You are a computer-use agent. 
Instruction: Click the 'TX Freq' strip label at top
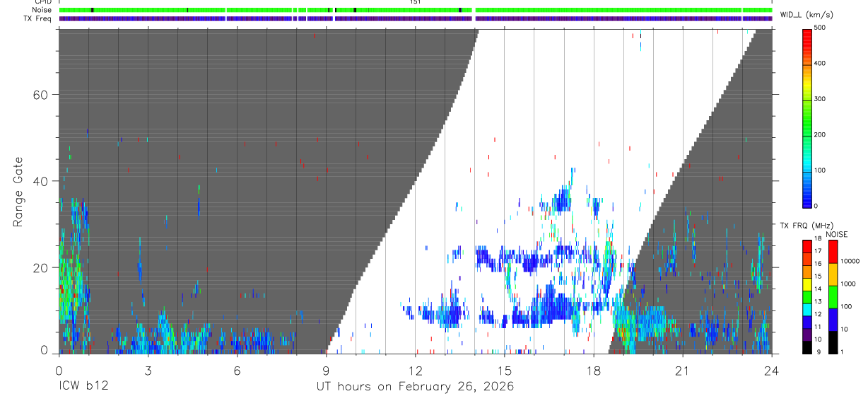(x=38, y=18)
